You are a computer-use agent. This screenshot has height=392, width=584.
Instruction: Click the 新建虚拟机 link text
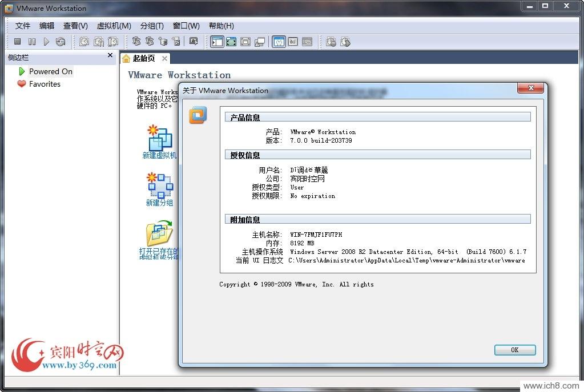pos(159,155)
